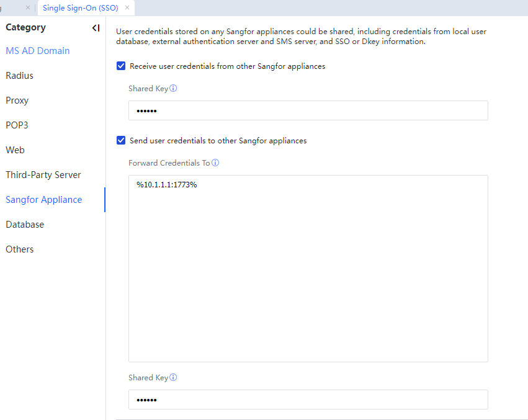Open the Web category

[16, 150]
